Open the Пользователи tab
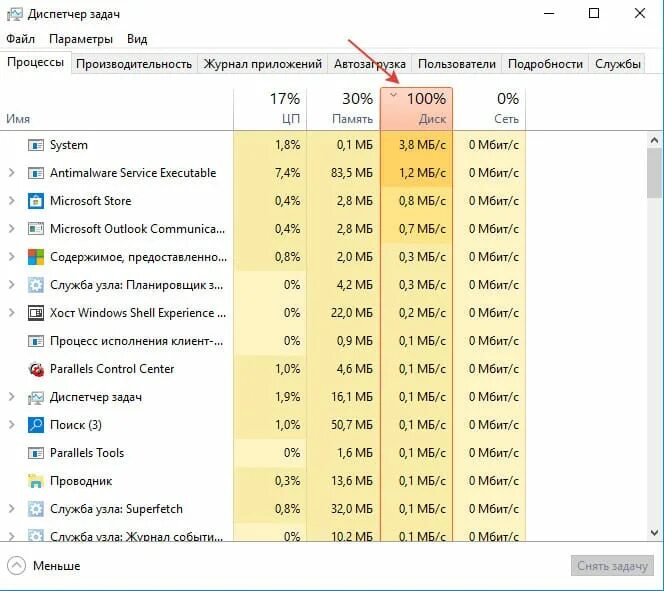 pos(456,64)
